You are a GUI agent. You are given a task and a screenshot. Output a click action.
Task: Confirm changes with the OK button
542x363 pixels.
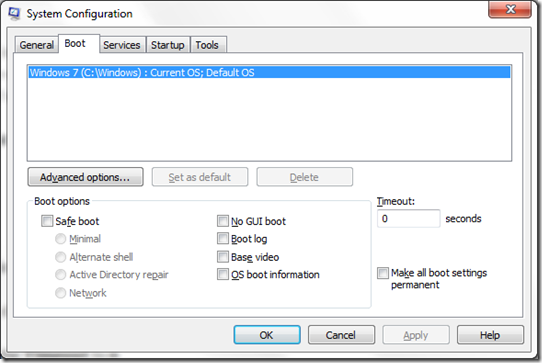(x=267, y=335)
